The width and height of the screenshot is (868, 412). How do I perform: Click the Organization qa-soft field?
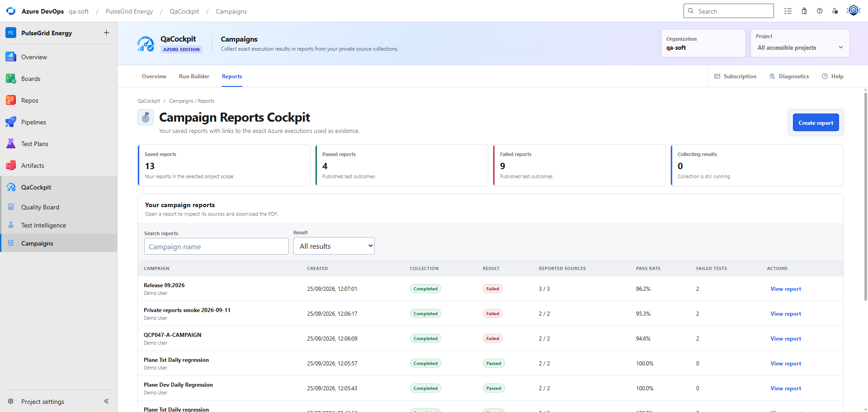[x=703, y=43]
